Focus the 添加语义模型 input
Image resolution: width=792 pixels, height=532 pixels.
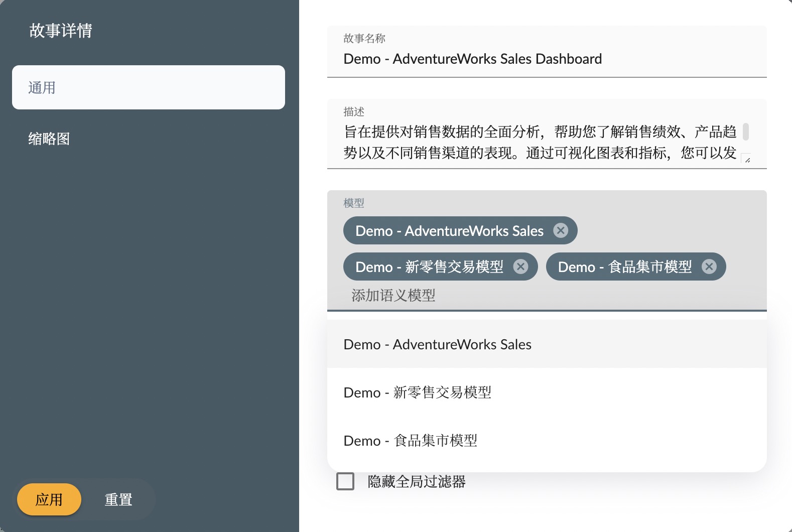(x=546, y=295)
